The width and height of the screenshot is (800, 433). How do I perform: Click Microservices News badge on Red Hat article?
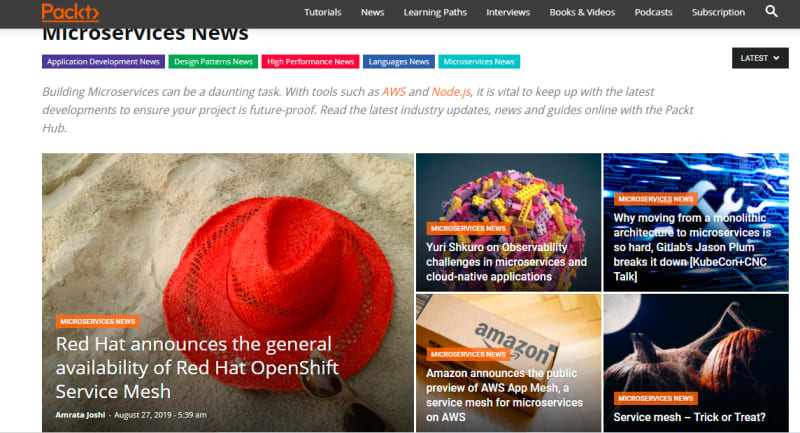(x=97, y=322)
